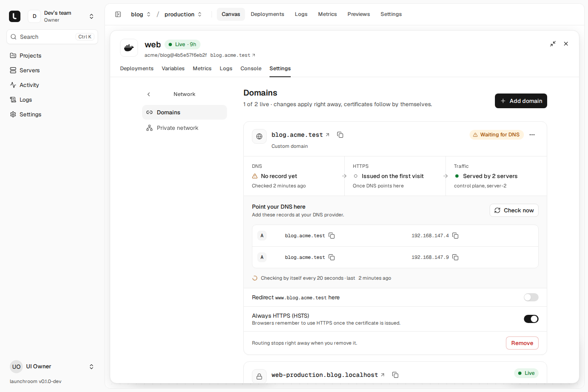588x392 pixels.
Task: Switch to the top Deployments tab
Action: (267, 14)
